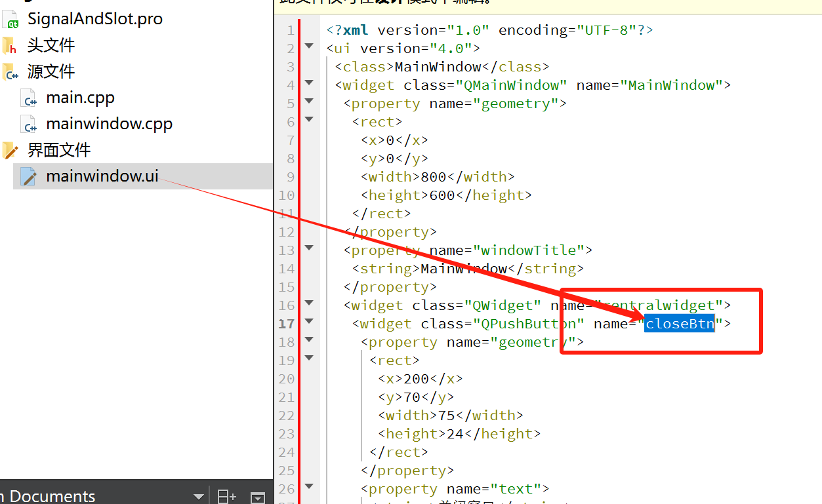Close the Open Documents side panel
The width and height of the screenshot is (822, 504).
(x=258, y=497)
